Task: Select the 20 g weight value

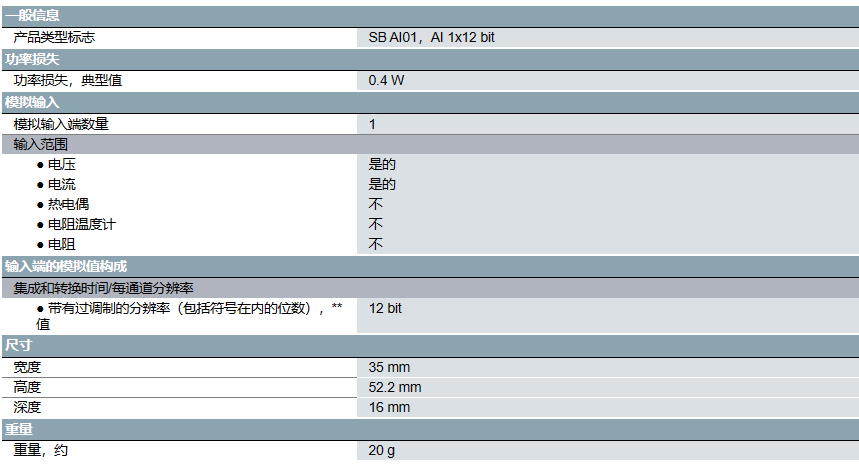Action: [381, 450]
